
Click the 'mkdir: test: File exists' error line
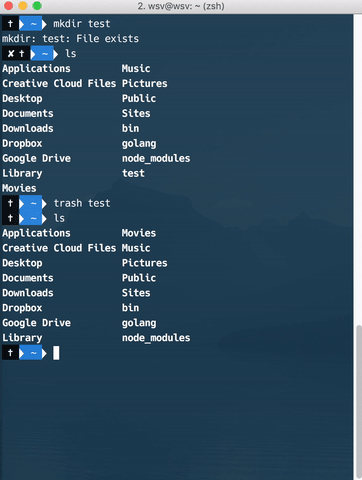tap(70, 39)
